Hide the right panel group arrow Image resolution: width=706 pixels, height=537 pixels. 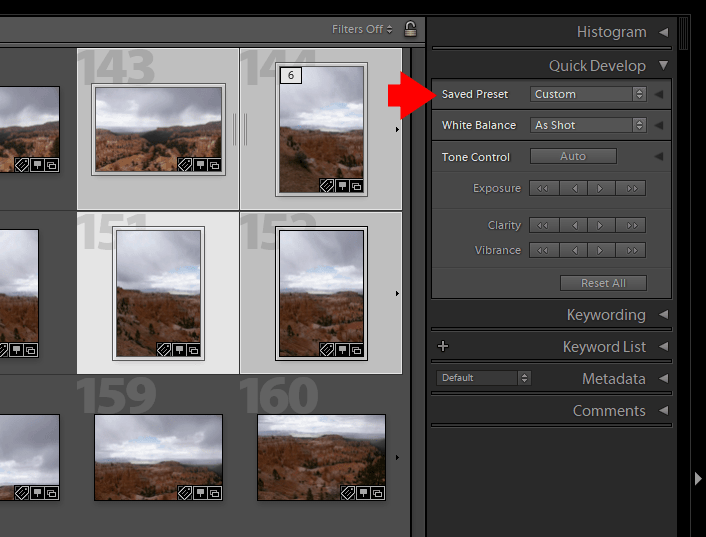pyautogui.click(x=698, y=478)
